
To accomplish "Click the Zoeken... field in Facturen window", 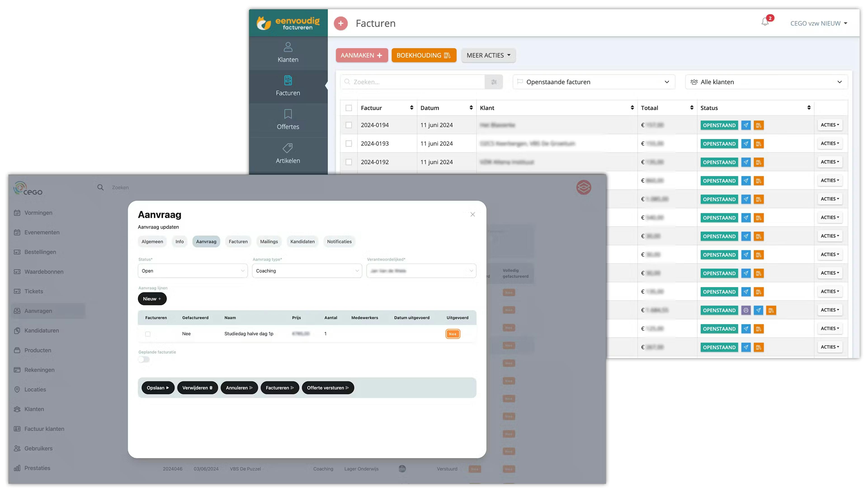I will click(x=412, y=82).
